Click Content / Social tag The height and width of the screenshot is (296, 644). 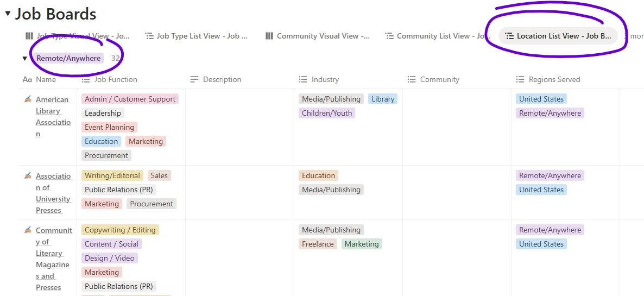pyautogui.click(x=111, y=244)
